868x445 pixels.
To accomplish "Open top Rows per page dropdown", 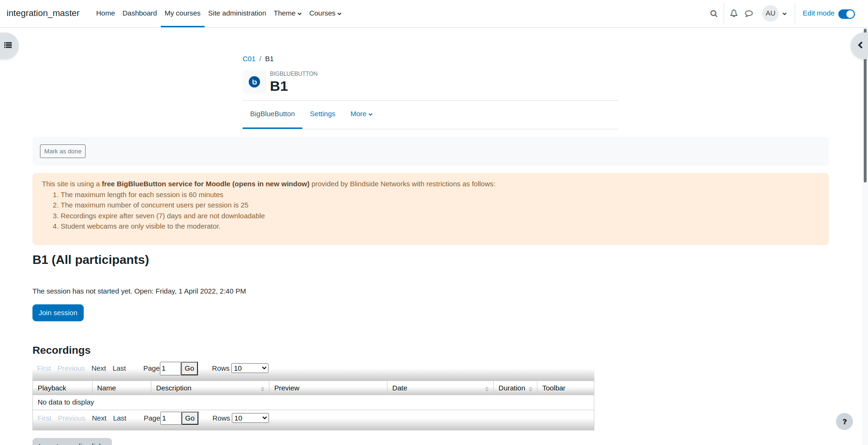I will (250, 368).
